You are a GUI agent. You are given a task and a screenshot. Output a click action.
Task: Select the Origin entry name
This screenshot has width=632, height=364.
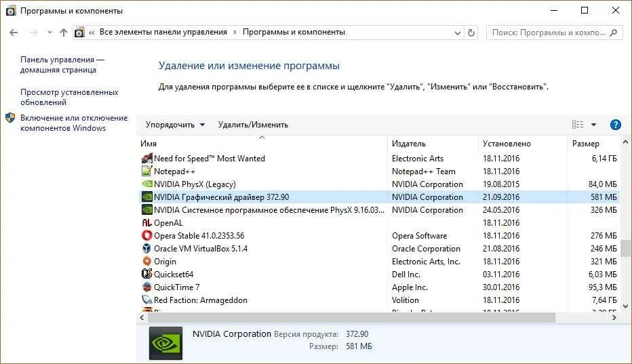coord(165,261)
